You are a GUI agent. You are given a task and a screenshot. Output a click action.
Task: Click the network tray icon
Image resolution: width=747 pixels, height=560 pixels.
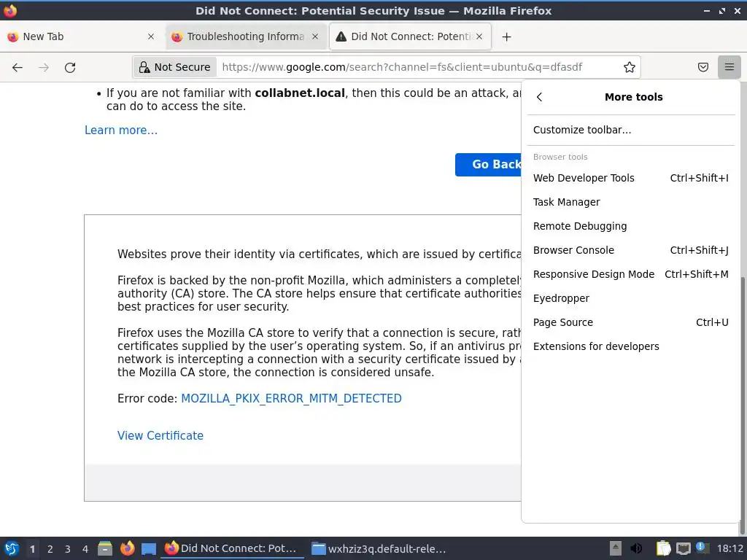point(683,548)
